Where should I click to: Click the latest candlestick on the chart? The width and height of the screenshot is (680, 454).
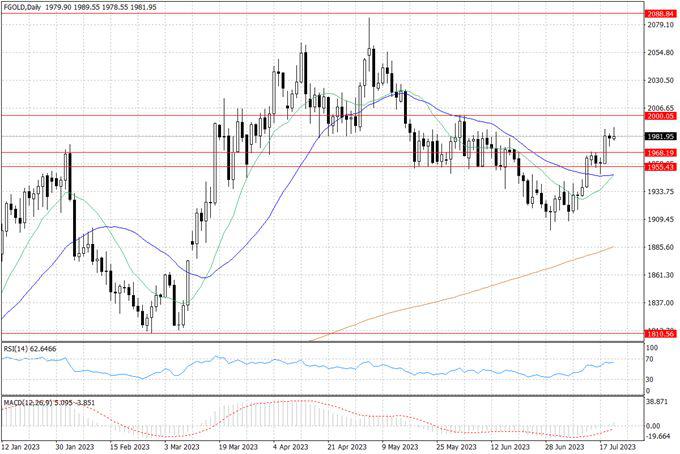coord(613,134)
